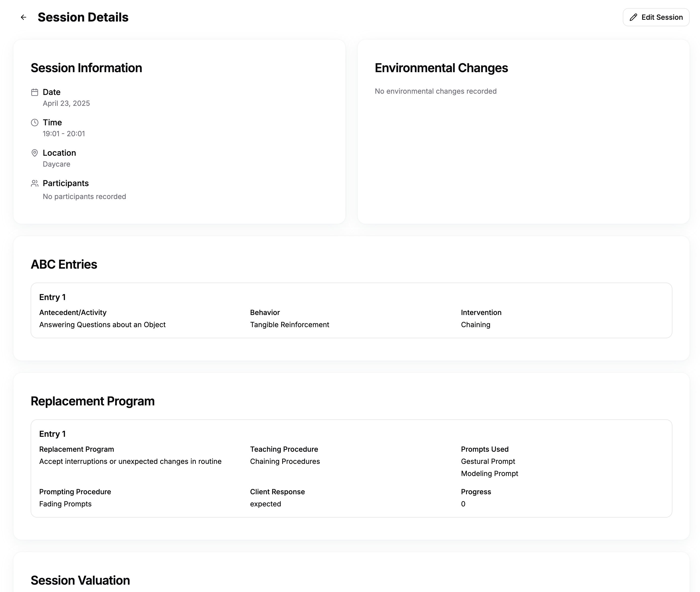Click the Chaining Procedures teaching procedure value
Screen dimensions: 700x592
coord(285,461)
